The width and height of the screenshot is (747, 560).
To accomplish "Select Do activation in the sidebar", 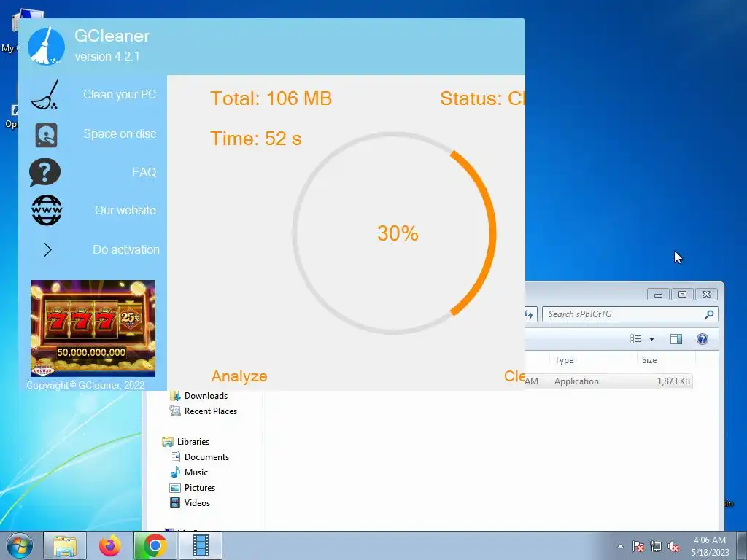I will point(126,249).
